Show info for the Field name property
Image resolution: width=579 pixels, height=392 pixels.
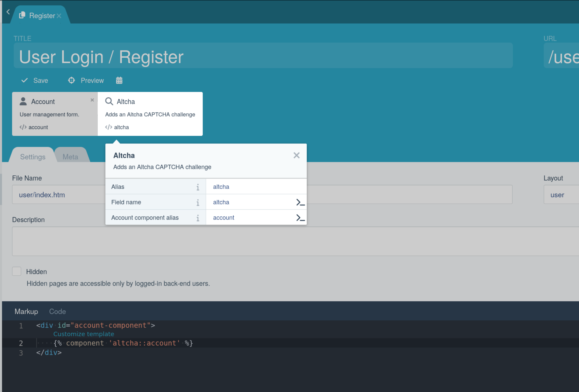pyautogui.click(x=198, y=202)
